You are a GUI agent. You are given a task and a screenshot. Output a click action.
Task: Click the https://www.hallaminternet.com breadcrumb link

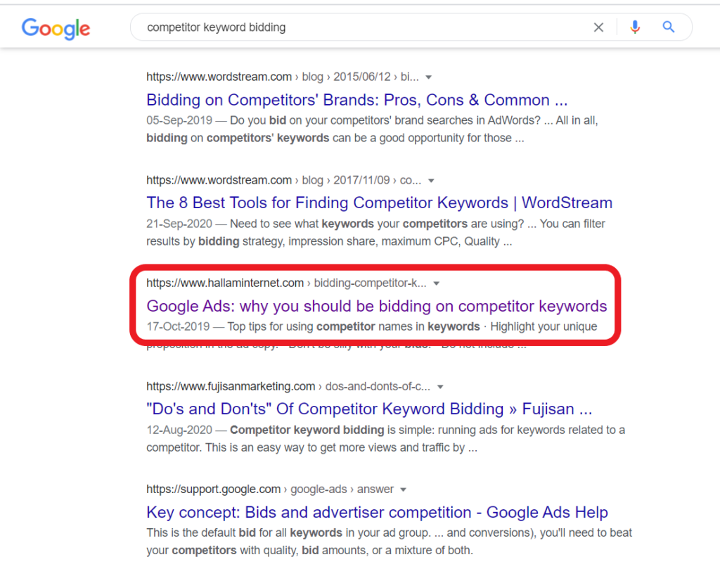tap(225, 283)
